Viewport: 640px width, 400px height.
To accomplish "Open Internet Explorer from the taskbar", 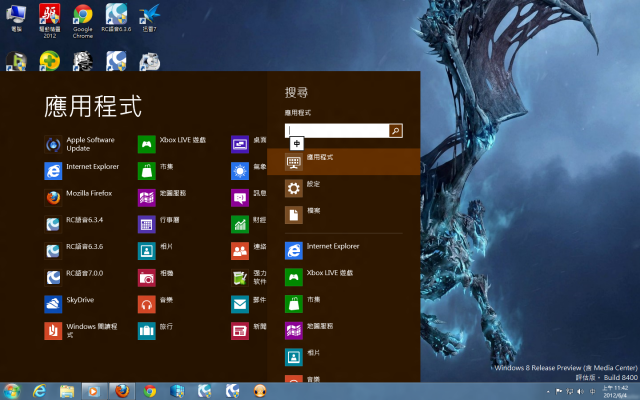I will (39, 391).
